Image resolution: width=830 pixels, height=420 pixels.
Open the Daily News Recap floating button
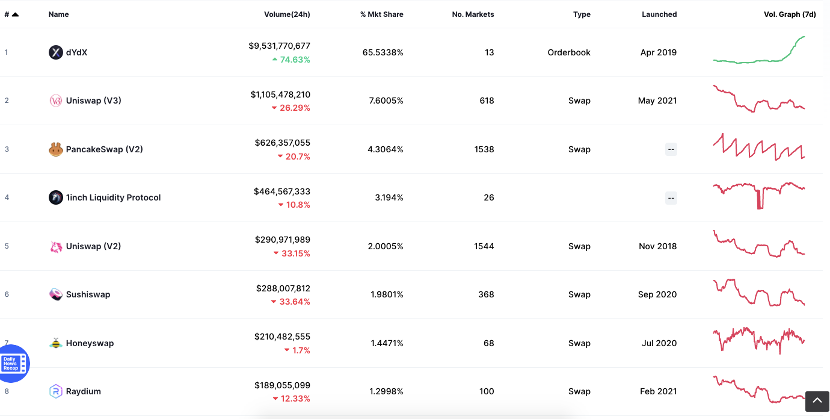tap(13, 363)
